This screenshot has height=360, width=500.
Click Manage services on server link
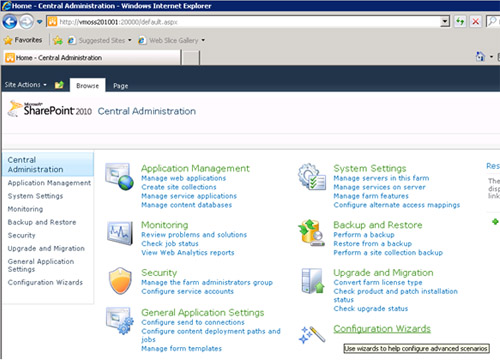point(380,187)
